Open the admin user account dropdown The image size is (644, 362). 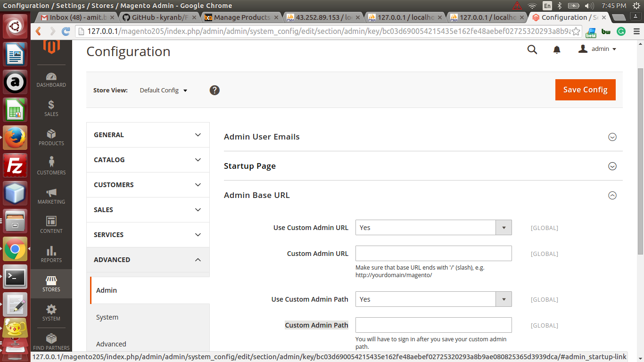(x=597, y=49)
